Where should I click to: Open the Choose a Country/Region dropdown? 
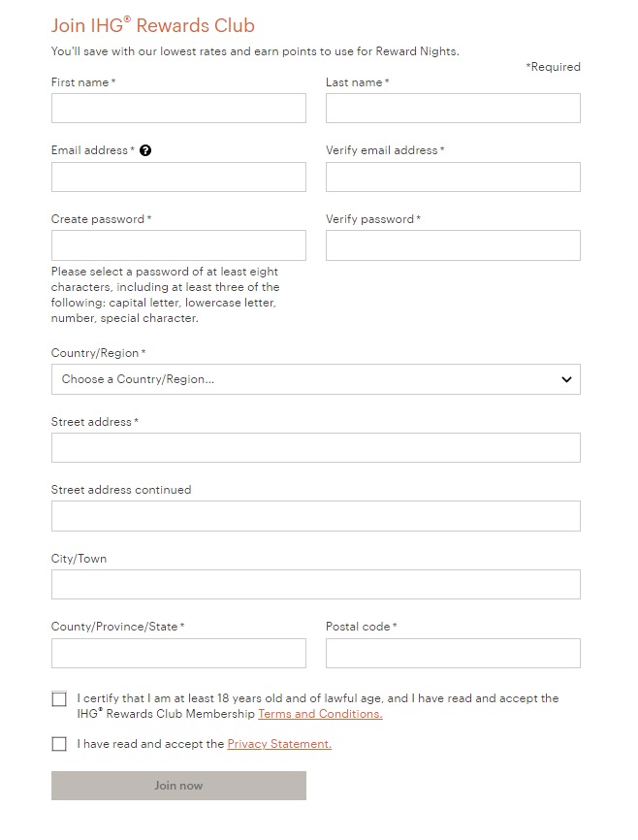316,379
